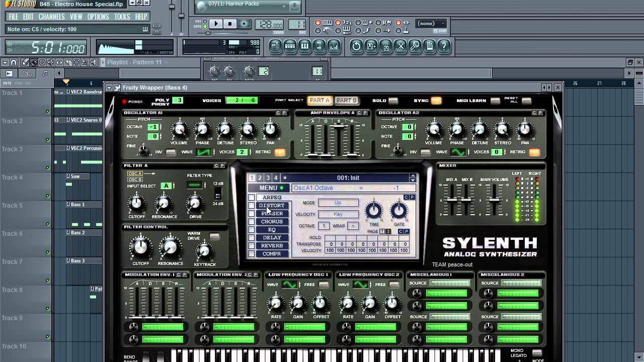Viewport: 644px width, 362px height.
Task: Open the TOOLS menu
Action: coord(122,17)
